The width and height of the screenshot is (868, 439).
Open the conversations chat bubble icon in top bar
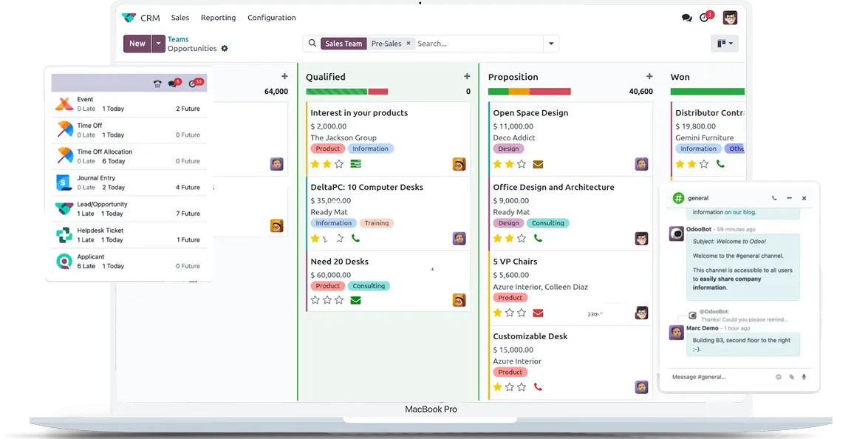[x=686, y=18]
